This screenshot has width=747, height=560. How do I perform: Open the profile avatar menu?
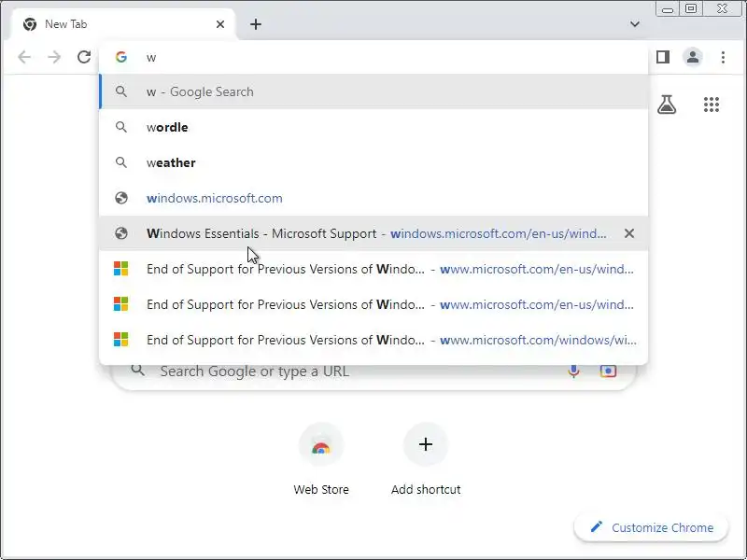click(x=693, y=57)
